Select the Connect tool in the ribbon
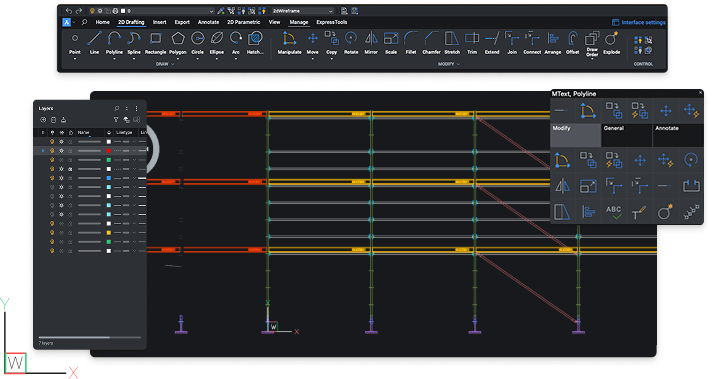The width and height of the screenshot is (712, 379). point(532,43)
